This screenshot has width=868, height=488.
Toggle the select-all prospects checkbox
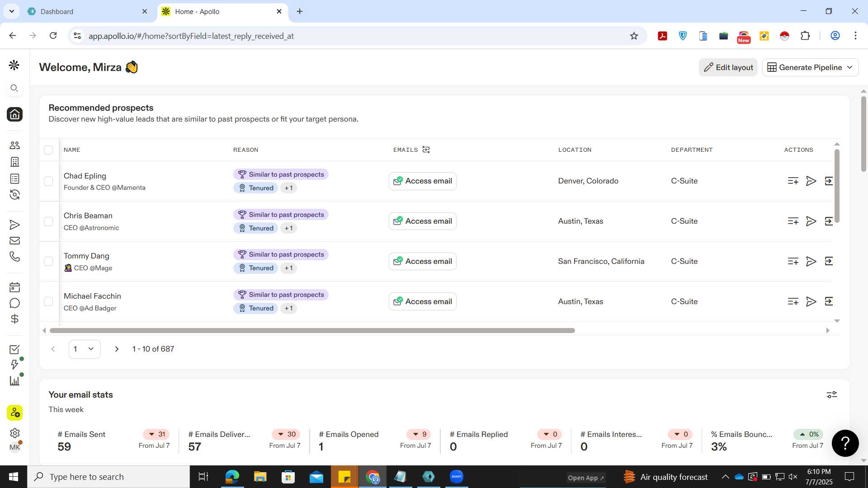click(x=48, y=150)
